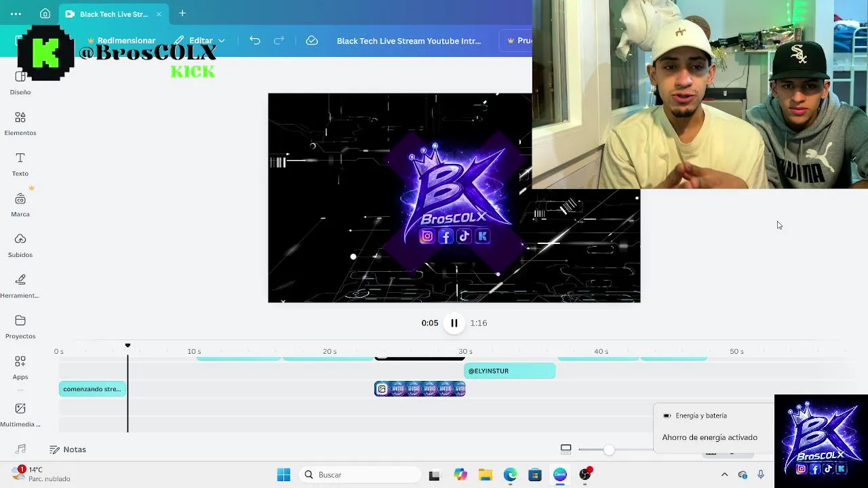Open Copilot from the taskbar
Screen dimensions: 868x488
click(461, 475)
